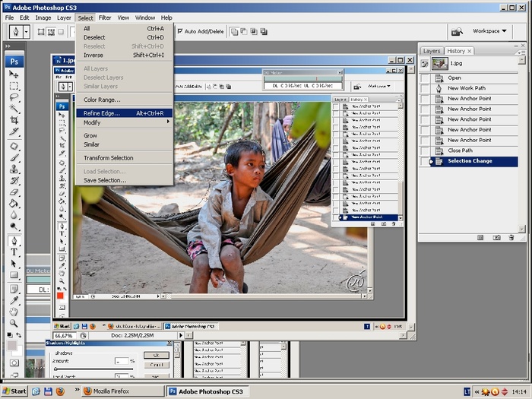Image resolution: width=532 pixels, height=399 pixels.
Task: Open the Pen tool preset picker arrow
Action: 27,32
